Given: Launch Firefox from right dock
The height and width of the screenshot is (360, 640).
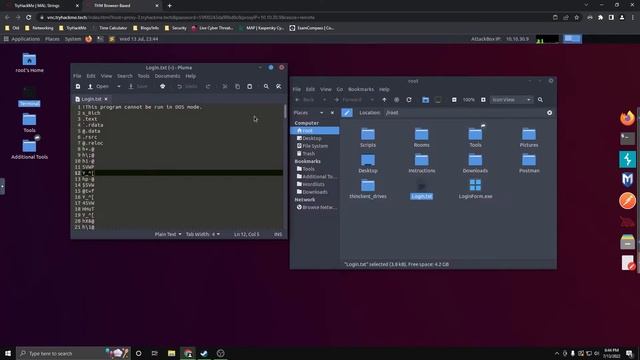Looking at the screenshot, I should pos(627,118).
